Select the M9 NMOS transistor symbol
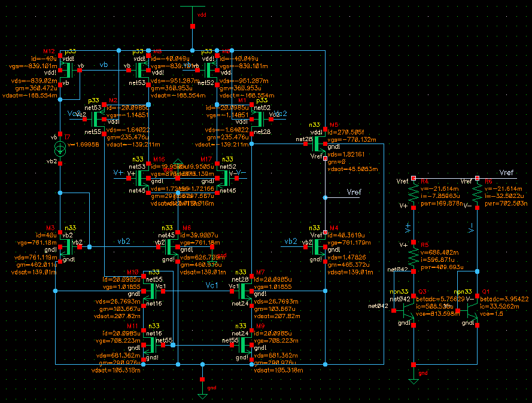Image resolution: width=532 pixels, height=403 pixels. click(x=242, y=345)
